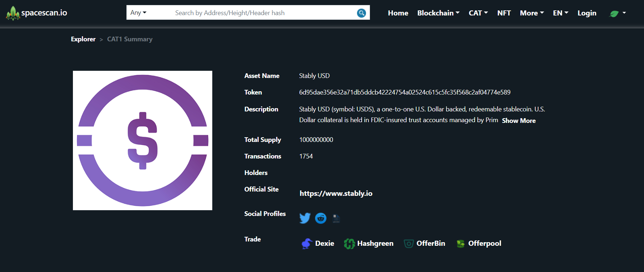Click the Stably USD token image
The height and width of the screenshot is (272, 644).
pyautogui.click(x=143, y=140)
